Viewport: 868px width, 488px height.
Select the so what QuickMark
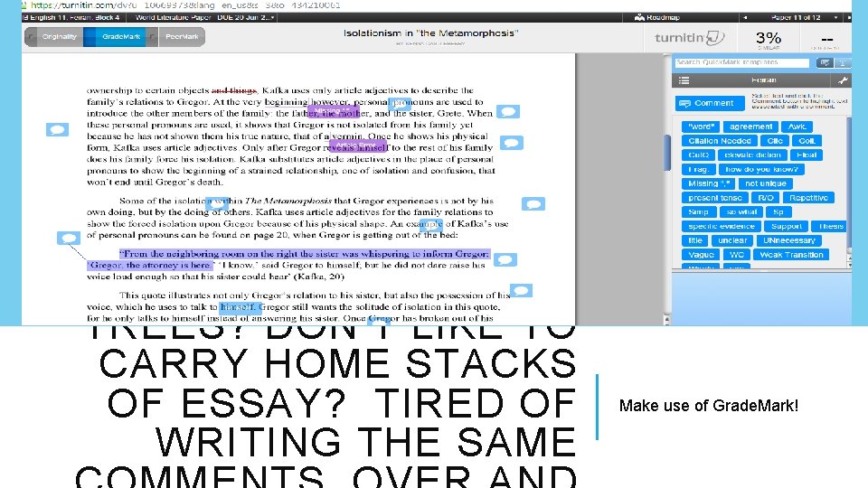click(741, 211)
